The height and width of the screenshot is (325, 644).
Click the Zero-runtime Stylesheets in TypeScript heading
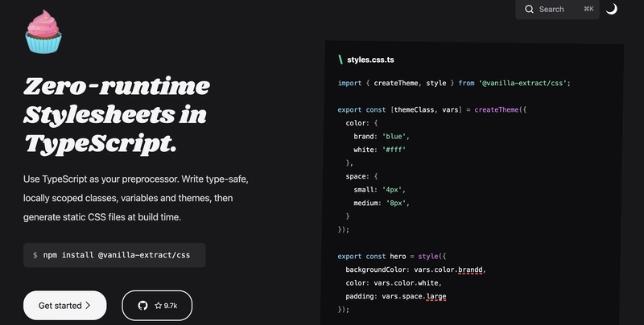point(117,115)
